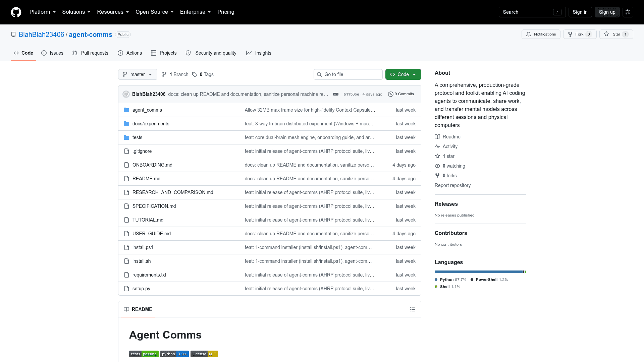644x362 pixels.
Task: Click the fork icon beside 0 forks
Action: (437, 176)
